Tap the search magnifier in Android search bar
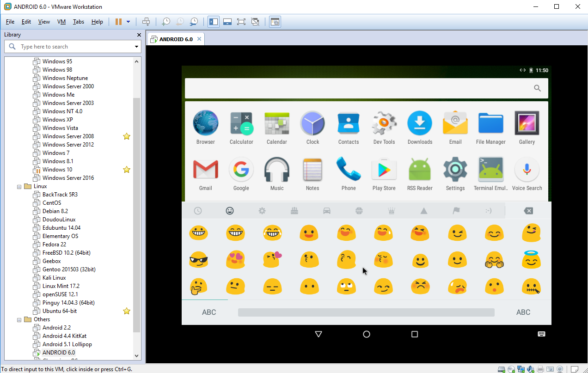 pyautogui.click(x=537, y=88)
